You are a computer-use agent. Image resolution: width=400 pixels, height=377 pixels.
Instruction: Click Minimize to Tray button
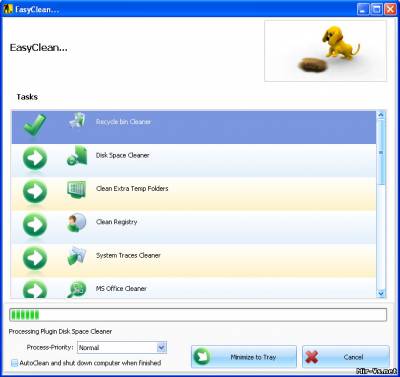[244, 357]
